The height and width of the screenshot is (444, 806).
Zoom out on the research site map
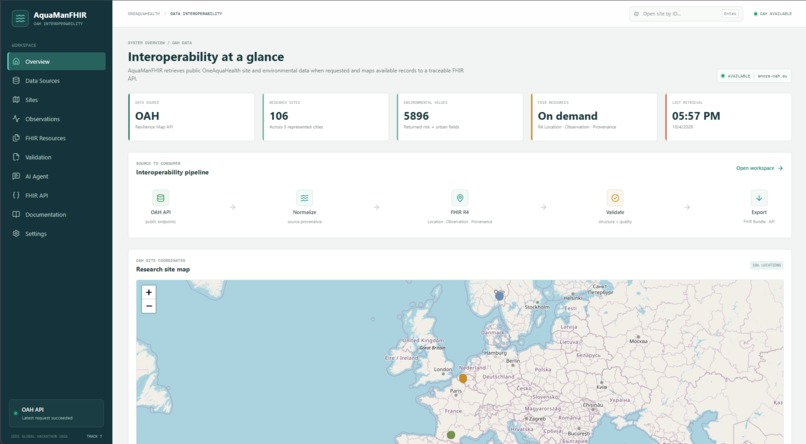(x=149, y=306)
